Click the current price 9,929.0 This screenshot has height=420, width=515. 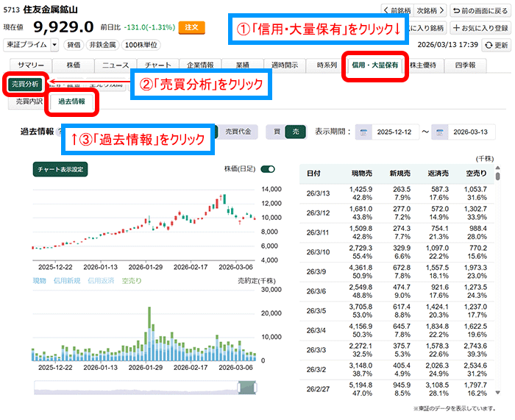64,27
